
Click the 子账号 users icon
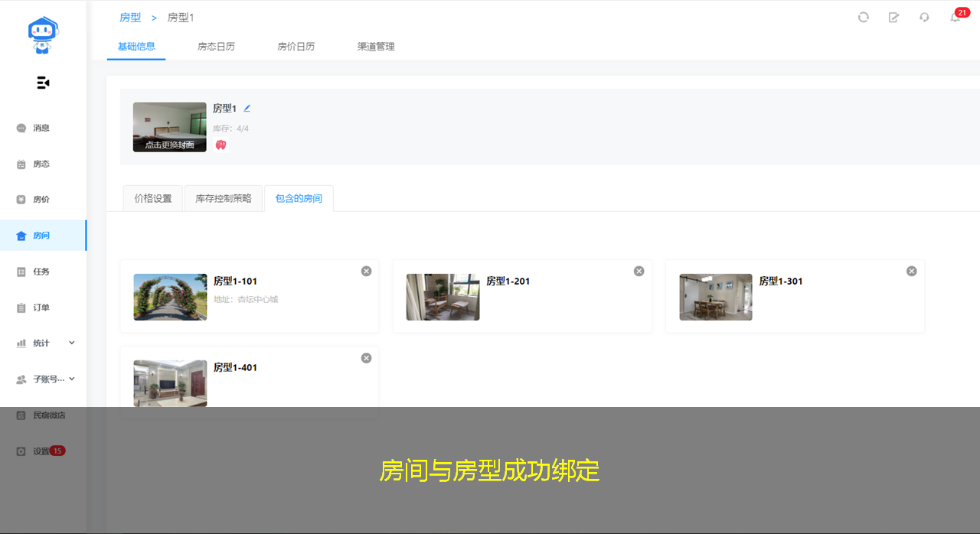21,379
